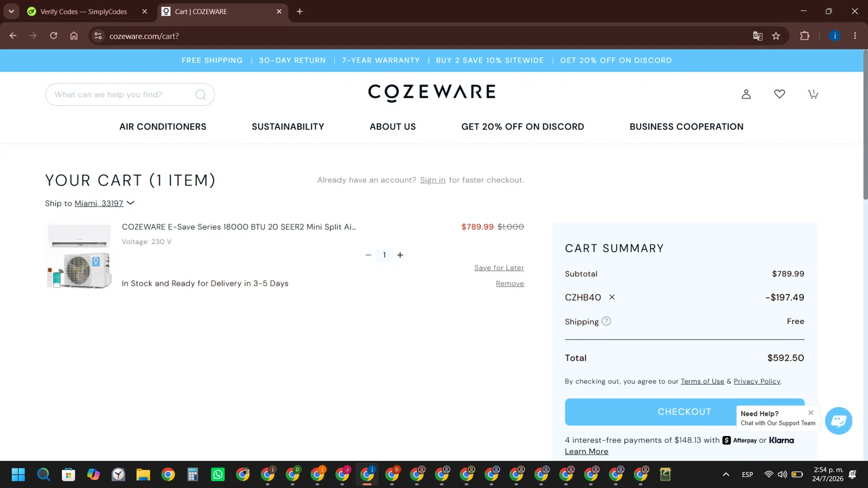Dismiss the Need Help popup

pyautogui.click(x=811, y=413)
